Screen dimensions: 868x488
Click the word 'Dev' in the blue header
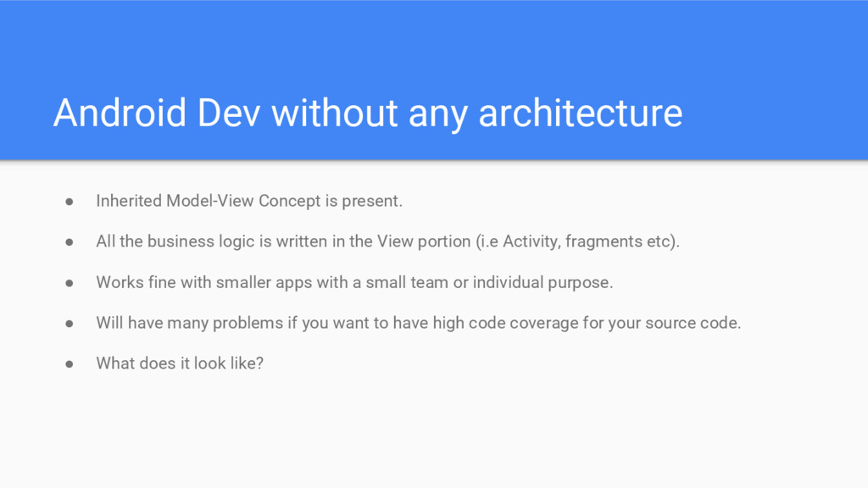[x=229, y=113]
